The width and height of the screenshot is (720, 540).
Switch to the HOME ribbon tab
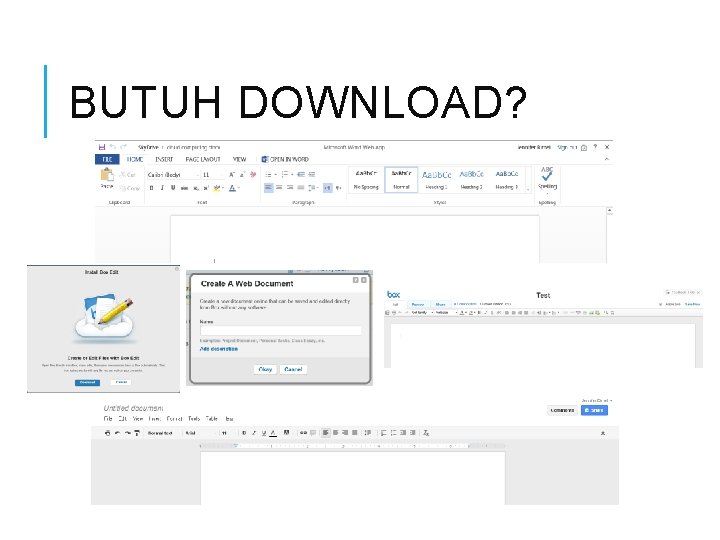135,159
